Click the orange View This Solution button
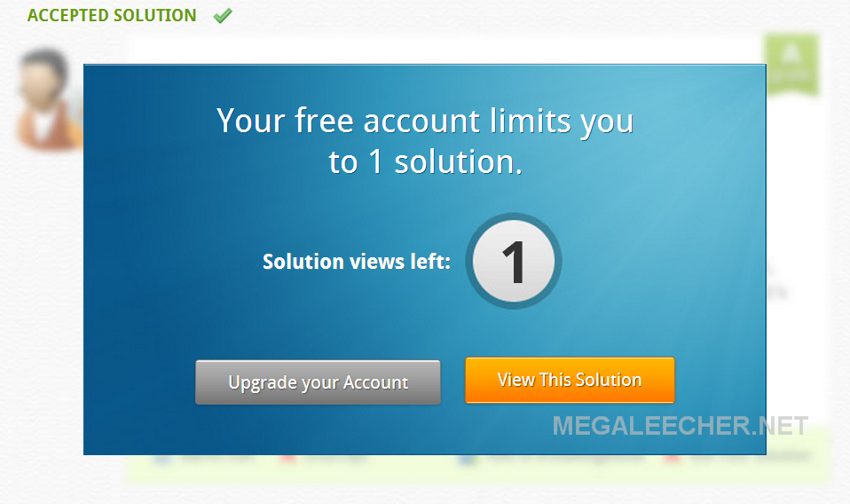This screenshot has height=504, width=850. pos(570,380)
